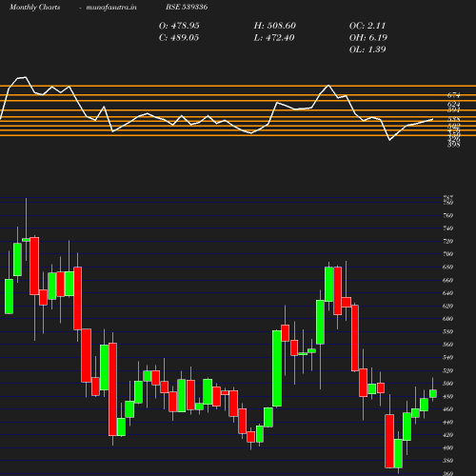Image resolution: width=476 pixels, height=476 pixels.
Task: Select the 'OH: 6.19' value
Action: click(x=368, y=38)
